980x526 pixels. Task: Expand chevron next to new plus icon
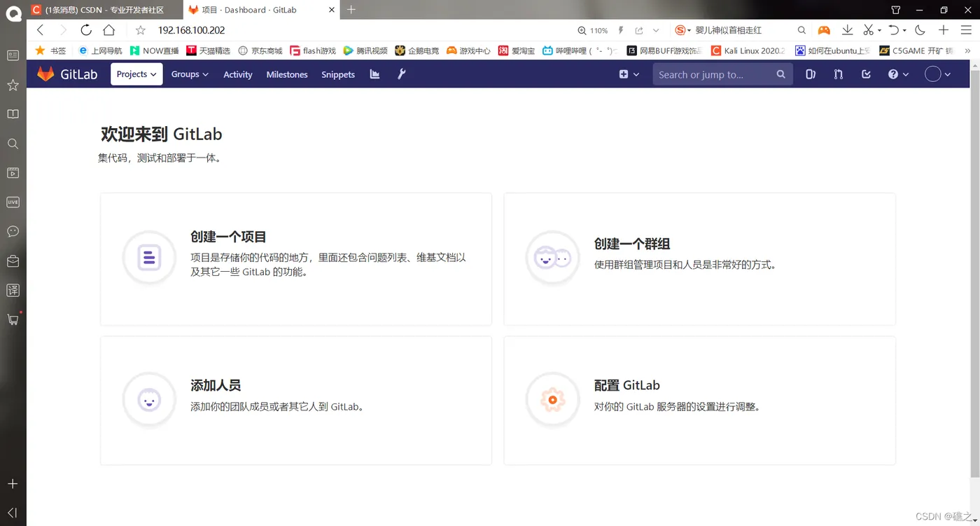tap(636, 74)
